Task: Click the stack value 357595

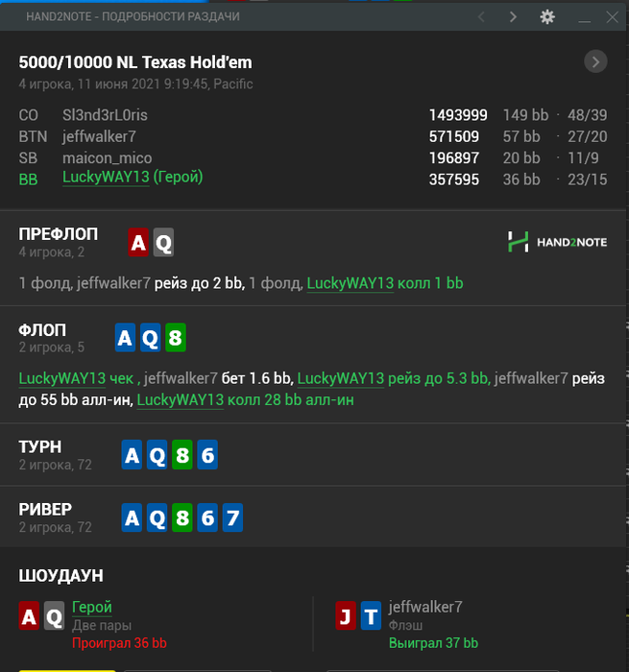Action: (453, 180)
